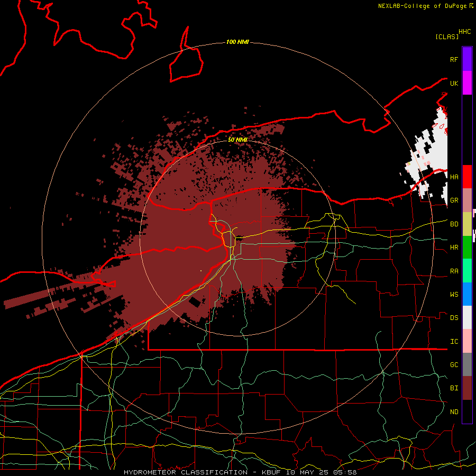This screenshot has height=476, width=476.
Task: Click the IC pink legend swatch
Action: click(x=467, y=341)
